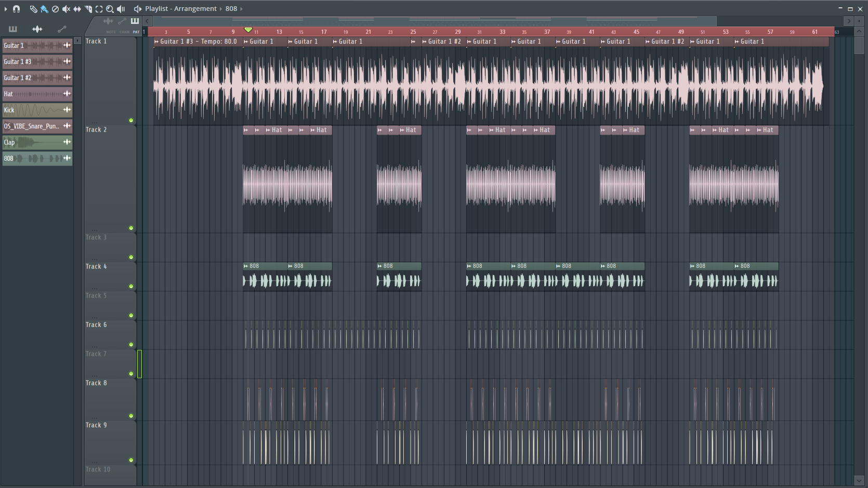Toggle the Track 6 mute LED
The width and height of the screenshot is (868, 488).
point(131,344)
